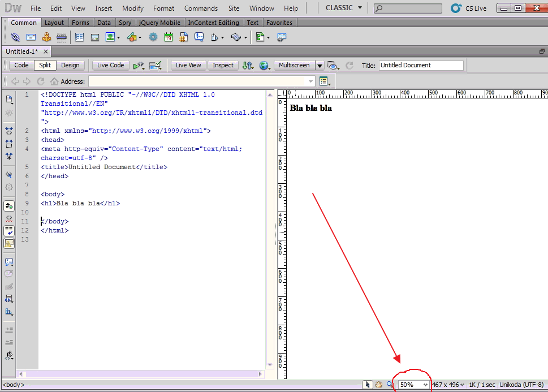Switch to the Spry insert tab
Image resolution: width=548 pixels, height=392 pixels.
pyautogui.click(x=125, y=23)
